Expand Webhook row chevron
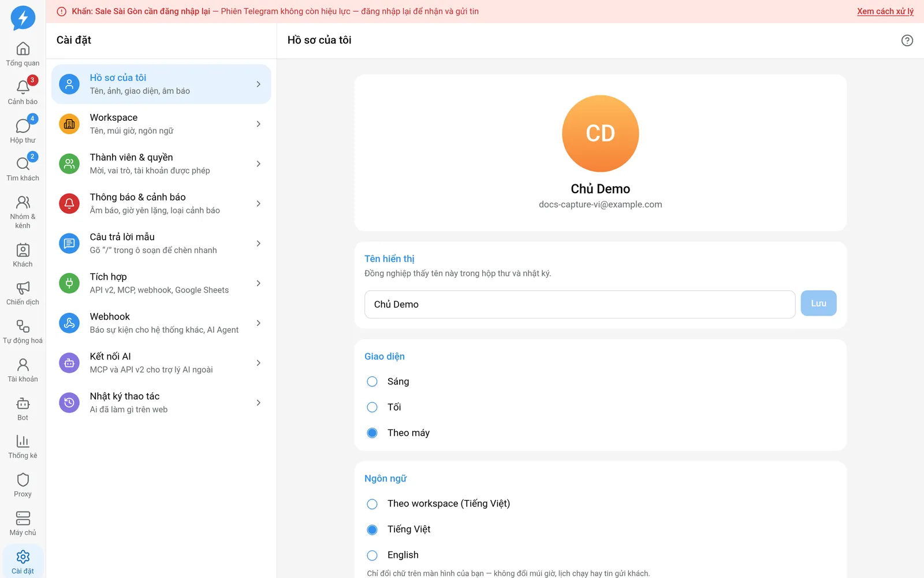The width and height of the screenshot is (924, 578). tap(258, 324)
